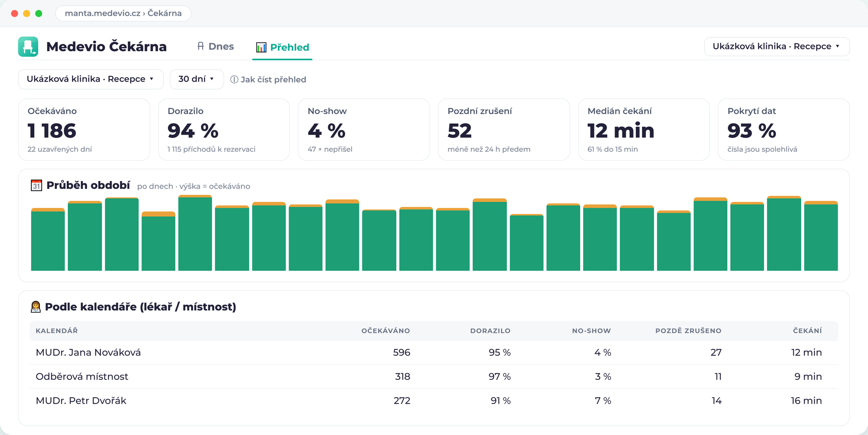The width and height of the screenshot is (868, 435).
Task: Click the OČEKÁVÁNO column header
Action: point(386,331)
